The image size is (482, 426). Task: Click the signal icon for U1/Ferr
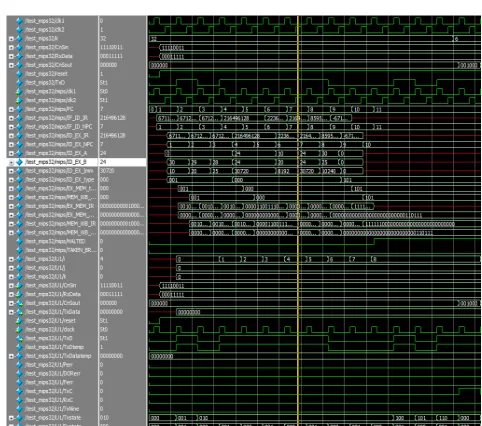pos(19,382)
